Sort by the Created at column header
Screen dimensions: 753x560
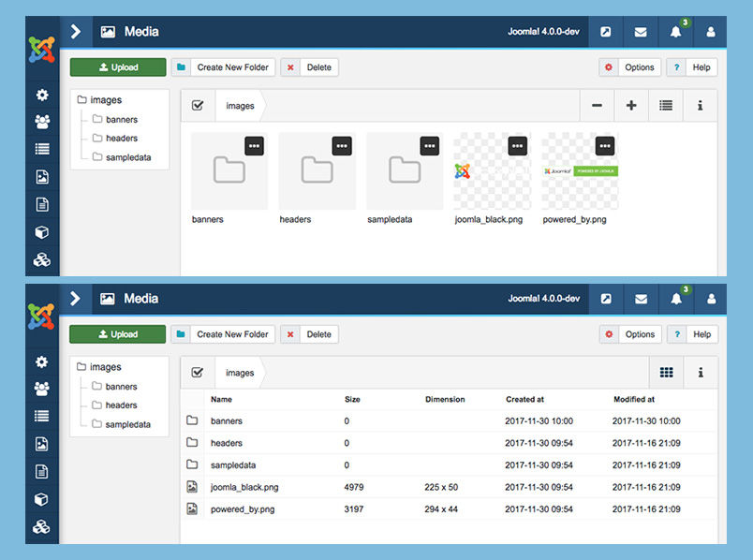pyautogui.click(x=525, y=399)
